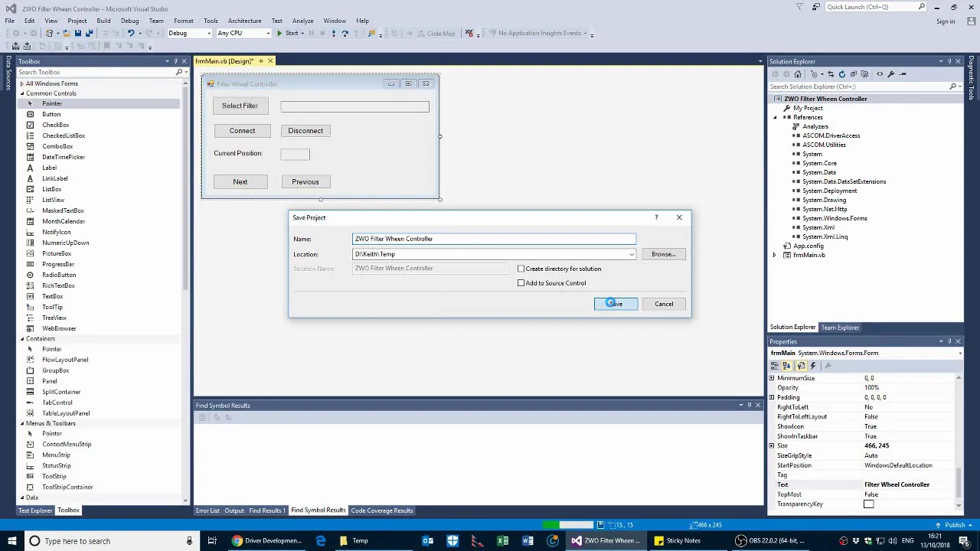This screenshot has width=980, height=551.
Task: Click the Undo toolbar icon
Action: coord(131,33)
